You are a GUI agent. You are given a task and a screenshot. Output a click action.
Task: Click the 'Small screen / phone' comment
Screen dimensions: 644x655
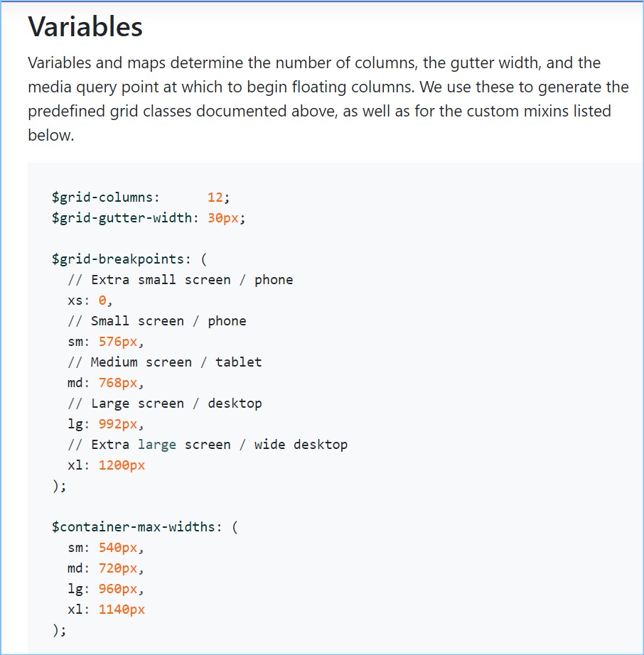click(x=156, y=321)
